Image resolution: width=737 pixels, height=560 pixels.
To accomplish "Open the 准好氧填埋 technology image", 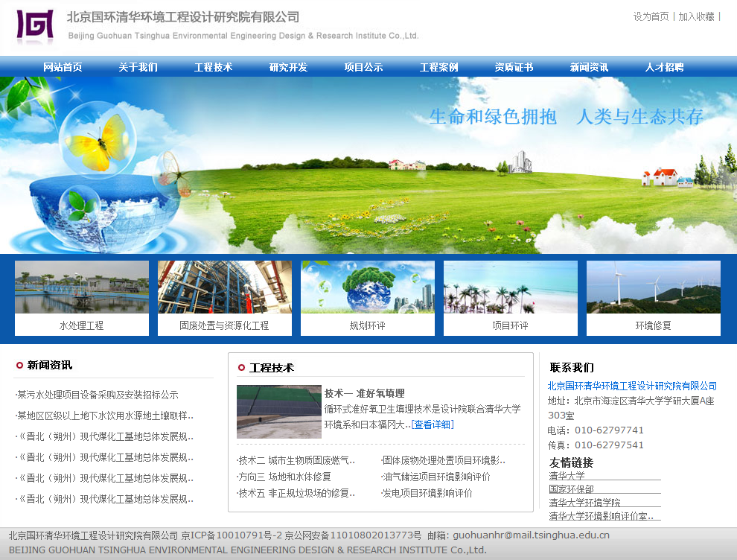I will [279, 412].
